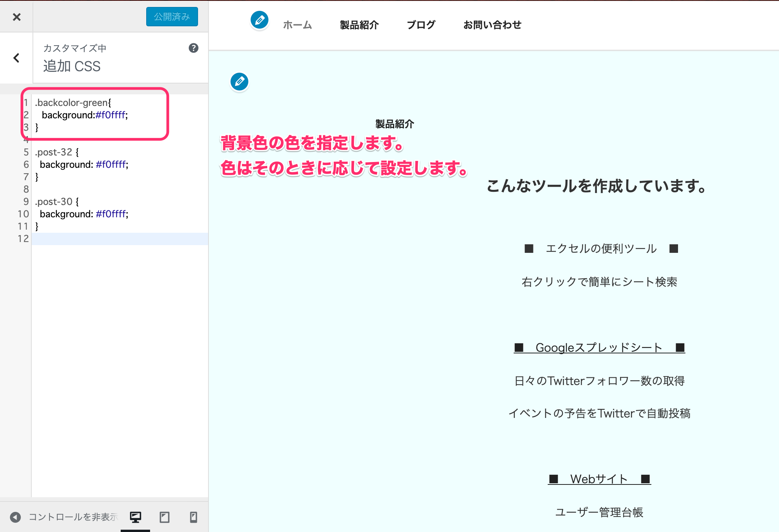Close the Customizer with the X icon
Screen dimensions: 779x532
16,17
